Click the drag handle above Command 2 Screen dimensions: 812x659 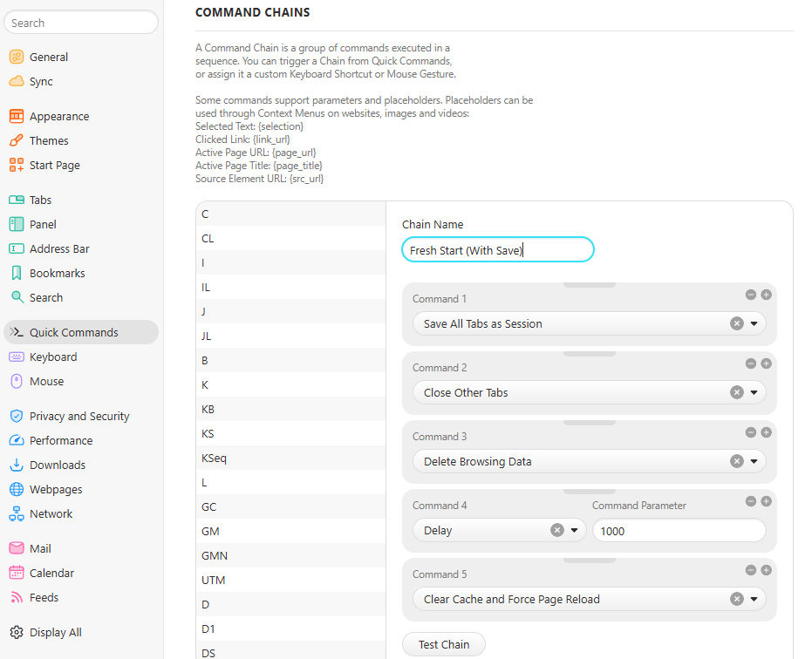[589, 354]
